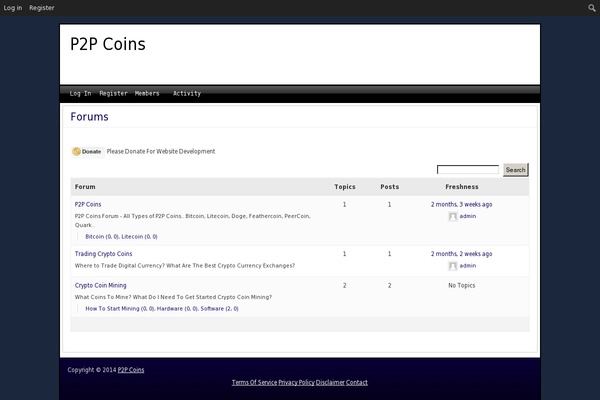Screen dimensions: 600x400
Task: Click the 'Forums' page heading
Action: (90, 117)
